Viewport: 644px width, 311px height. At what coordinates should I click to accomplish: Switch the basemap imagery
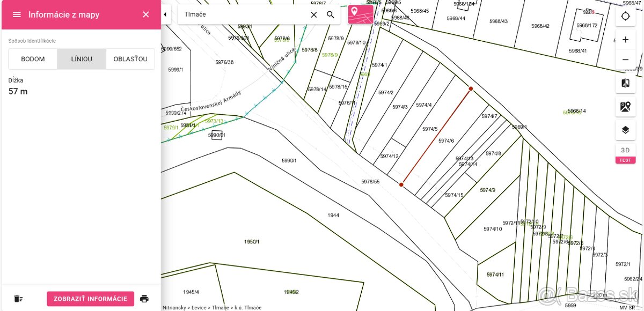[x=625, y=107]
